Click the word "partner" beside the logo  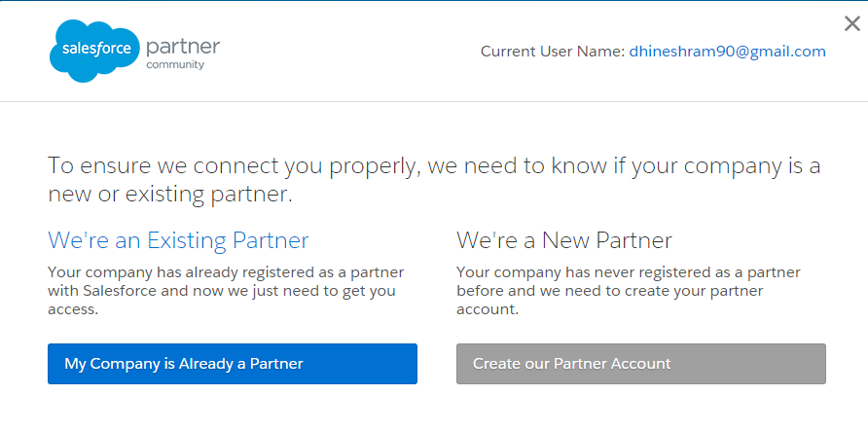[x=183, y=46]
